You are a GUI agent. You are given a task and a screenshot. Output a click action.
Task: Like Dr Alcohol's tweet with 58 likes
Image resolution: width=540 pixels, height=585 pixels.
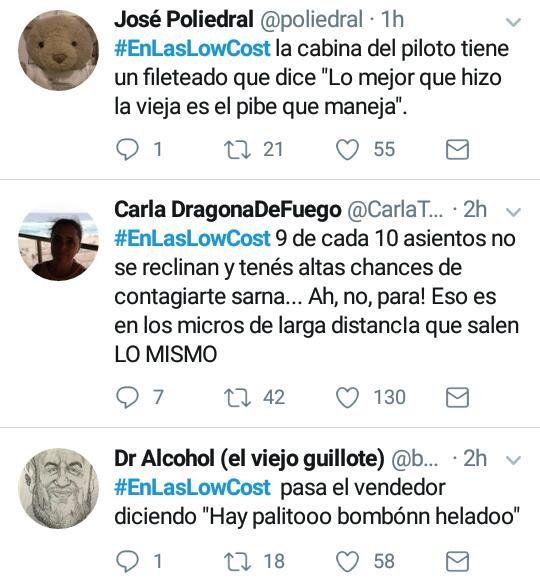(347, 561)
